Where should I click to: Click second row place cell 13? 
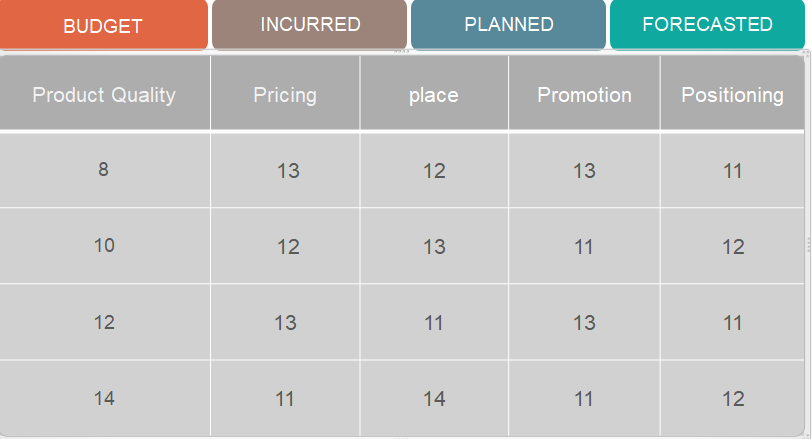pos(434,246)
